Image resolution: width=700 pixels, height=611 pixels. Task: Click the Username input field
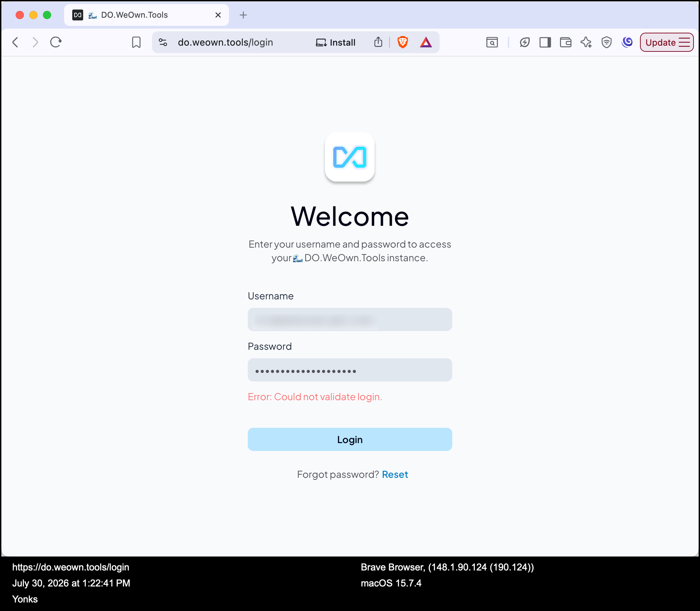pyautogui.click(x=350, y=319)
